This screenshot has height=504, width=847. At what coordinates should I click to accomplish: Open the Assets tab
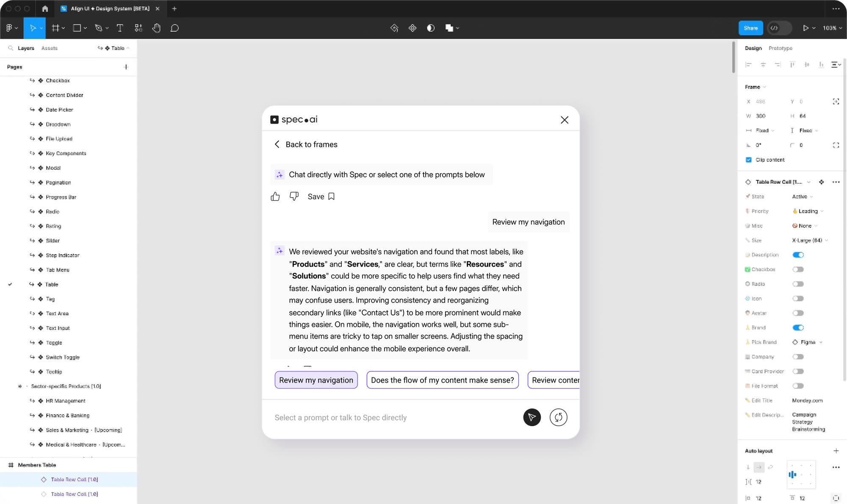coord(50,48)
